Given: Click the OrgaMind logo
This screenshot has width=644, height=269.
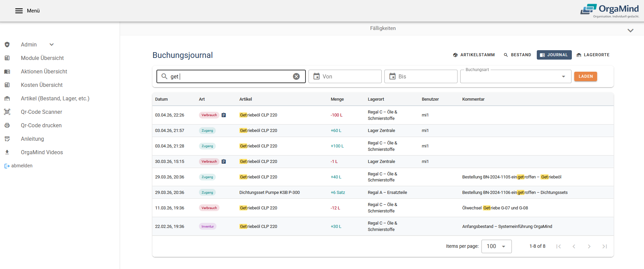Looking at the screenshot, I should pos(609,10).
